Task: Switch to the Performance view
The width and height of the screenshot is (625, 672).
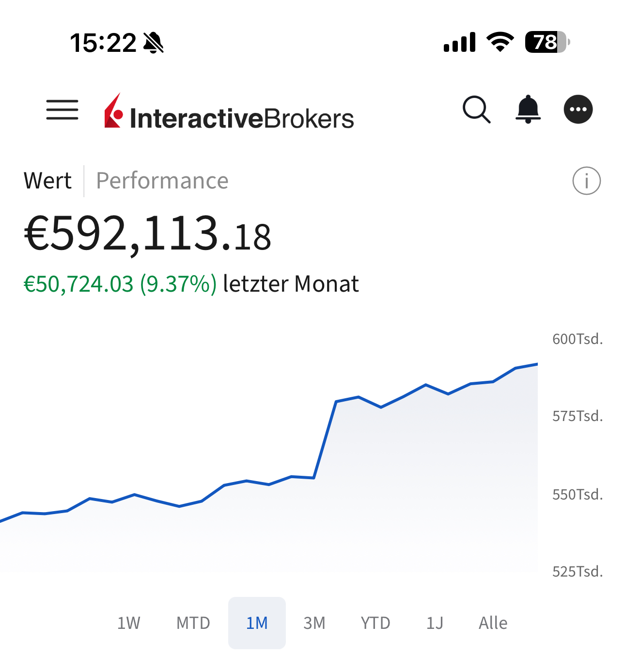Action: [x=162, y=180]
